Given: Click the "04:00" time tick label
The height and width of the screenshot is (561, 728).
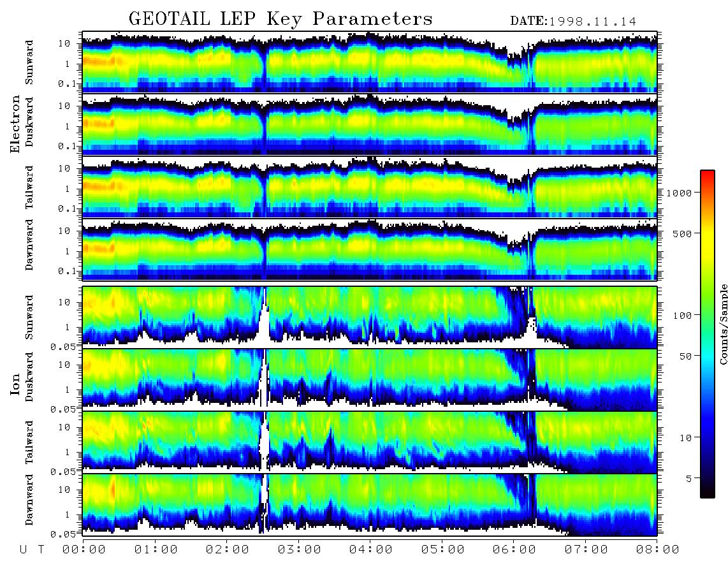Looking at the screenshot, I should [371, 550].
